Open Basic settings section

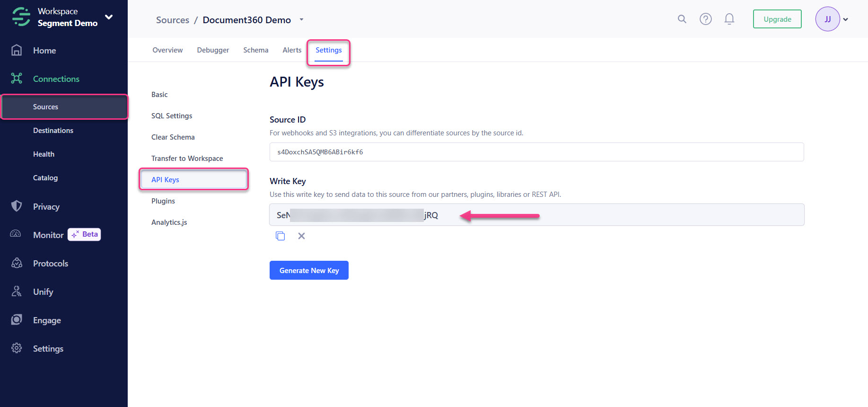pos(159,95)
